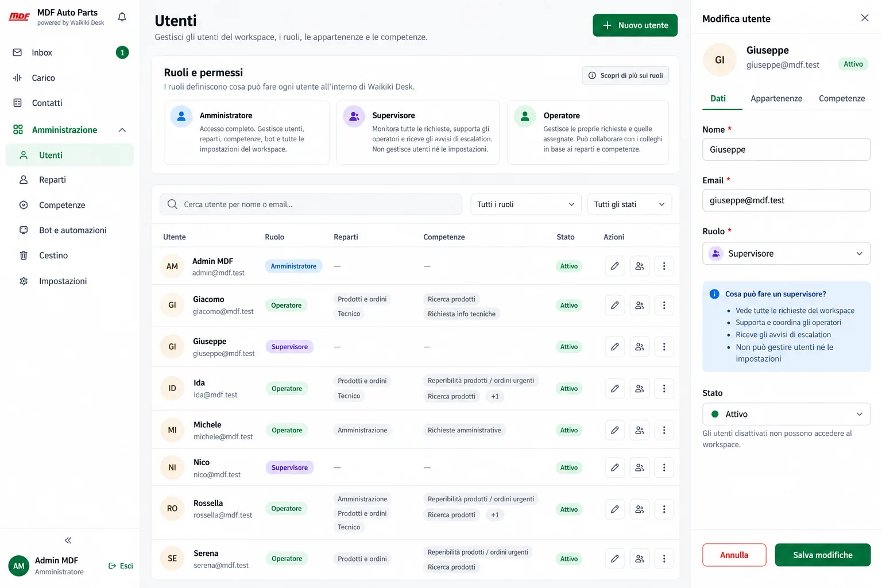Click Amministratore badge for Admin MDF
This screenshot has height=588, width=882.
(x=293, y=266)
